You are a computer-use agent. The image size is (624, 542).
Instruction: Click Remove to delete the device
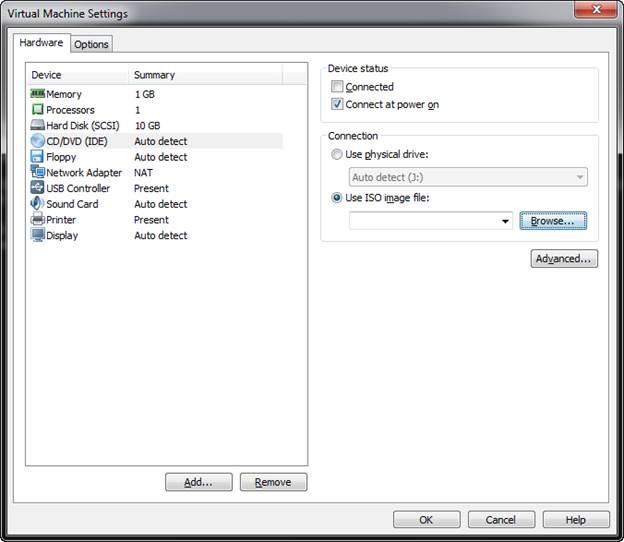[273, 482]
